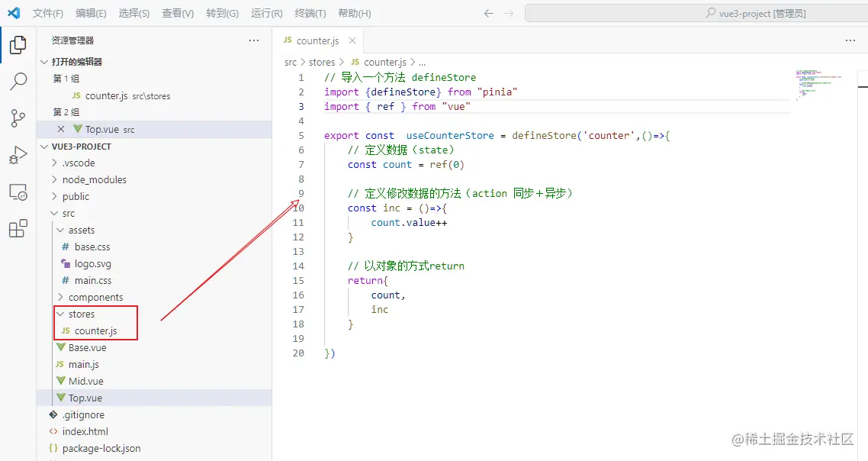The height and width of the screenshot is (461, 868).
Task: Click JS icon beside main.js
Action: pos(59,364)
